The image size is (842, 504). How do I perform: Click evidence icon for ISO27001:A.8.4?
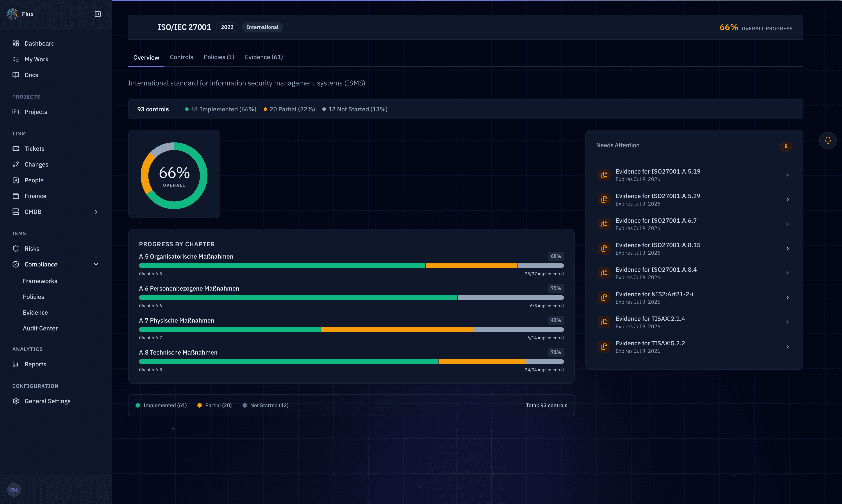tap(604, 273)
